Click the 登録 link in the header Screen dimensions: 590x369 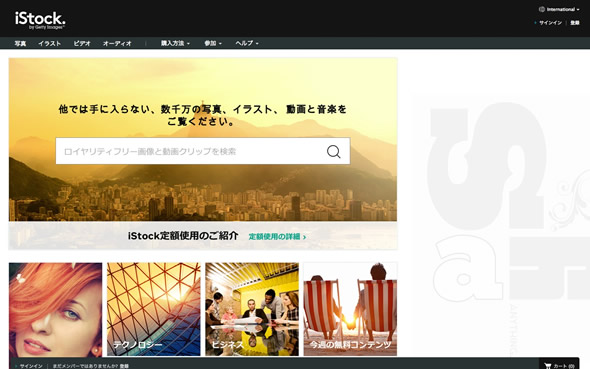[575, 23]
